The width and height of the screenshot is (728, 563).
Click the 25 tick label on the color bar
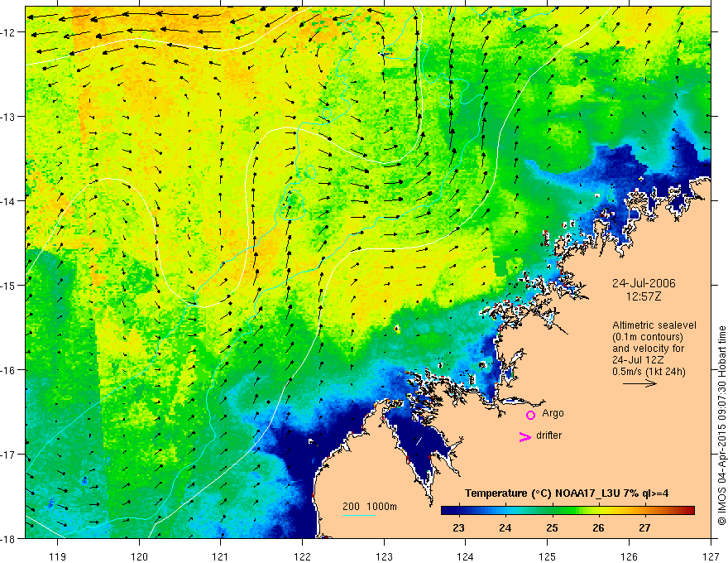[x=552, y=527]
